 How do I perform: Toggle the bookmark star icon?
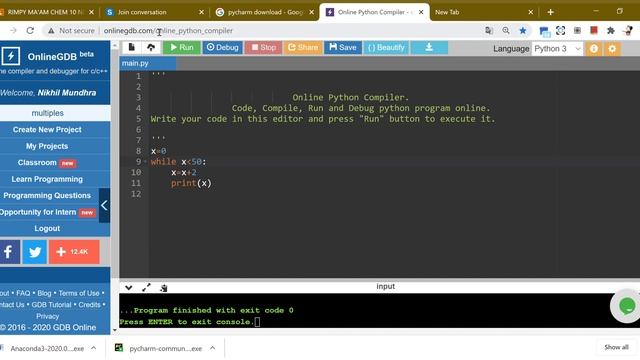(x=522, y=31)
